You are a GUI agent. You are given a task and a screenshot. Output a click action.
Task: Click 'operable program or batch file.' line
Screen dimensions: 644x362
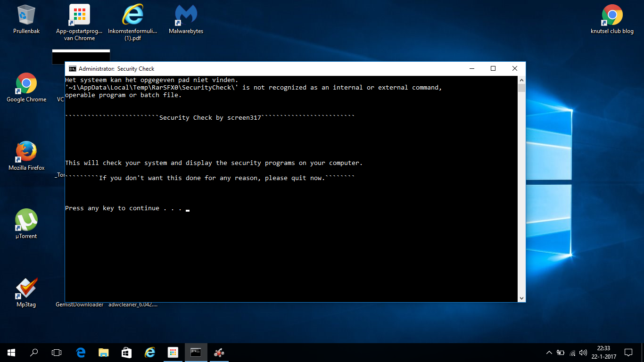124,95
